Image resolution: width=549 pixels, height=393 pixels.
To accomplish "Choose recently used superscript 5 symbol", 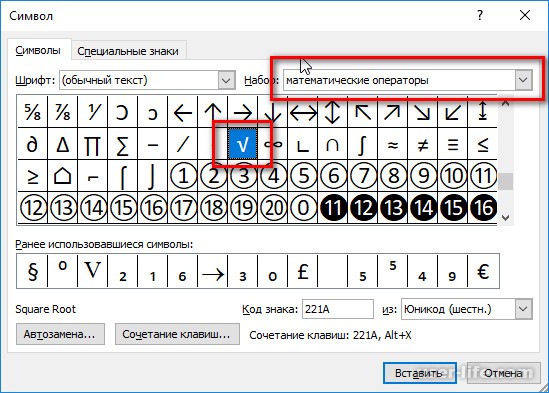I will point(392,271).
